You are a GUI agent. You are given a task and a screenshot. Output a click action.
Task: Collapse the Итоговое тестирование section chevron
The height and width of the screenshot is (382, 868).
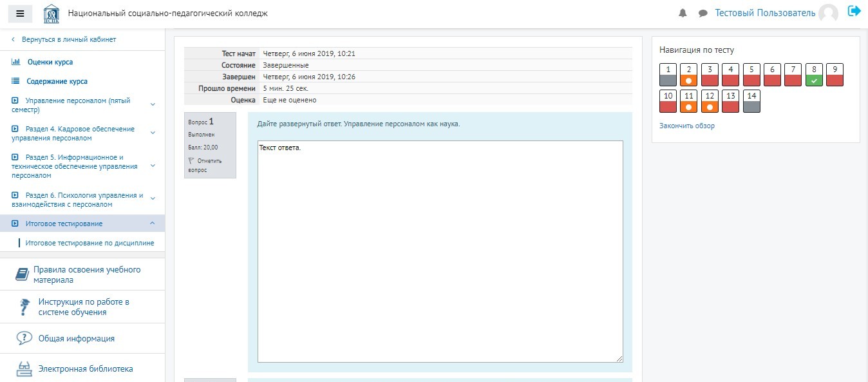(153, 224)
